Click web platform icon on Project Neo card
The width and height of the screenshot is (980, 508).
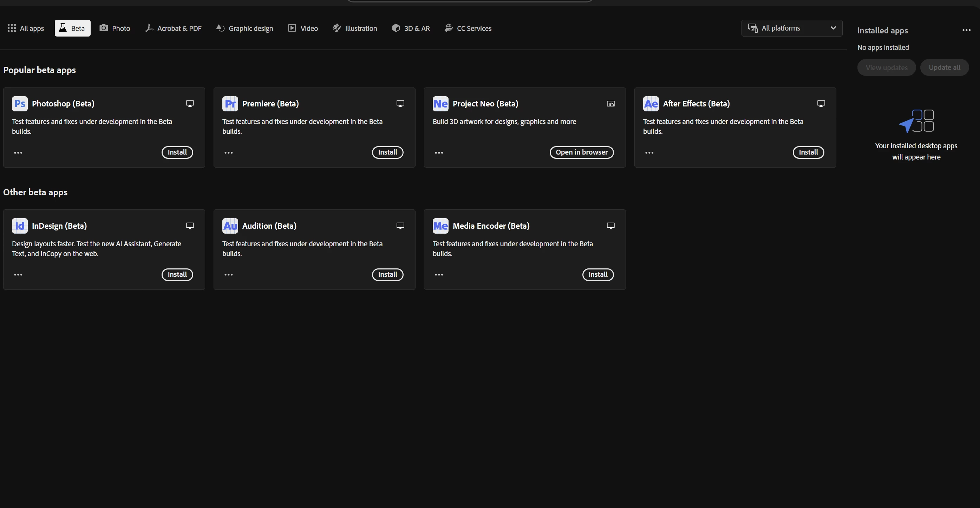610,104
